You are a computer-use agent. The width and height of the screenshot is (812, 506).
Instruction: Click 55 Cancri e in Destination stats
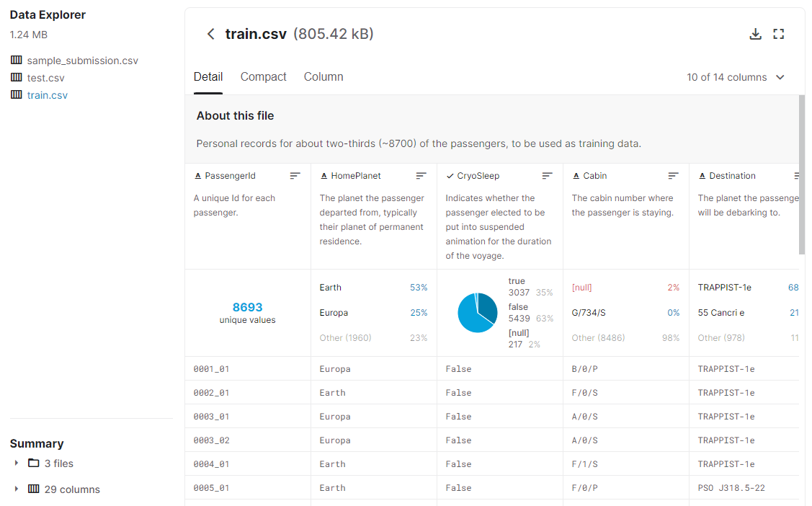720,313
